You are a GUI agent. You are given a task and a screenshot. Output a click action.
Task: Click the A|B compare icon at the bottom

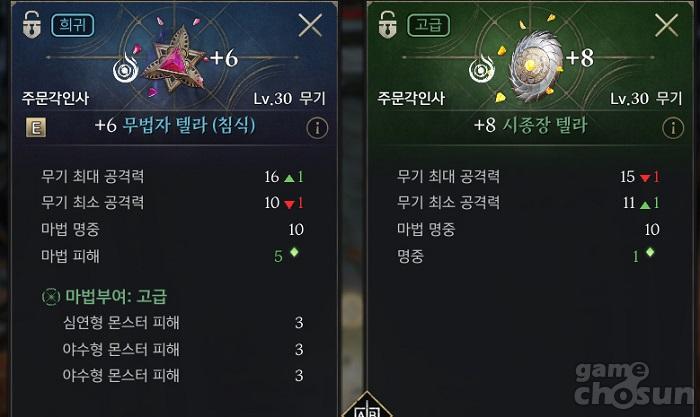click(x=367, y=407)
